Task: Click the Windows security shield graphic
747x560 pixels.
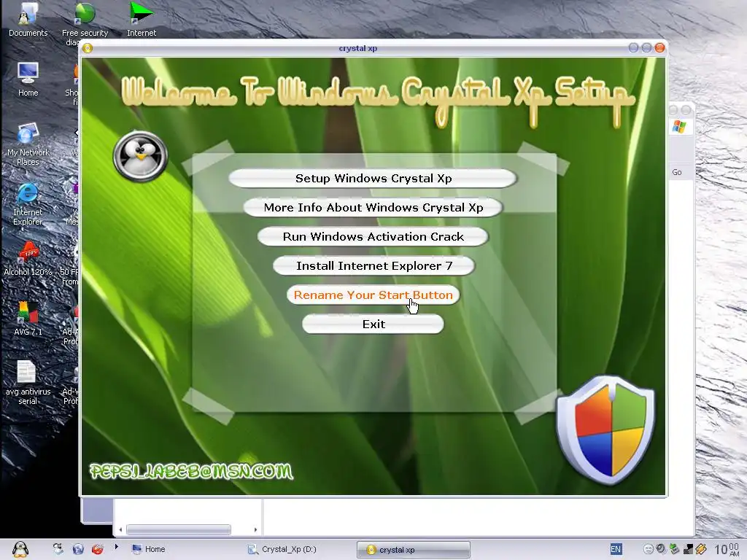Action: tap(606, 429)
